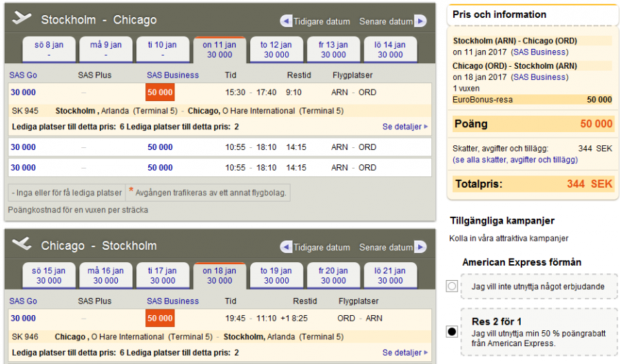Open the 'lö 14 jan' outbound date tab
The height and width of the screenshot is (364, 620).
390,50
